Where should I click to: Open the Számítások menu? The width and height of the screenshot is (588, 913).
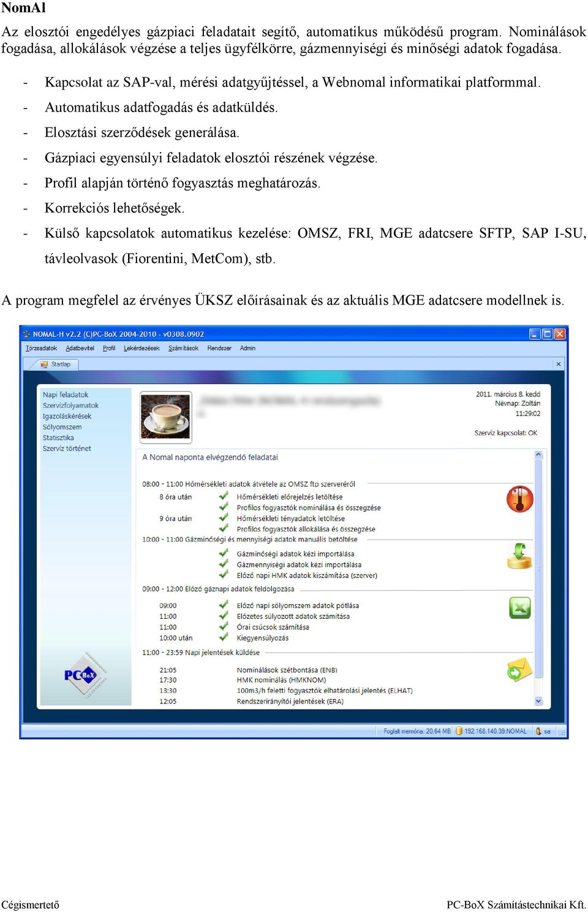click(x=183, y=348)
